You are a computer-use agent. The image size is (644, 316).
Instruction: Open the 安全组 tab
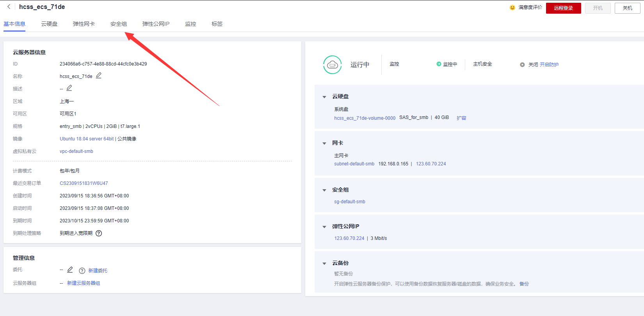point(119,24)
